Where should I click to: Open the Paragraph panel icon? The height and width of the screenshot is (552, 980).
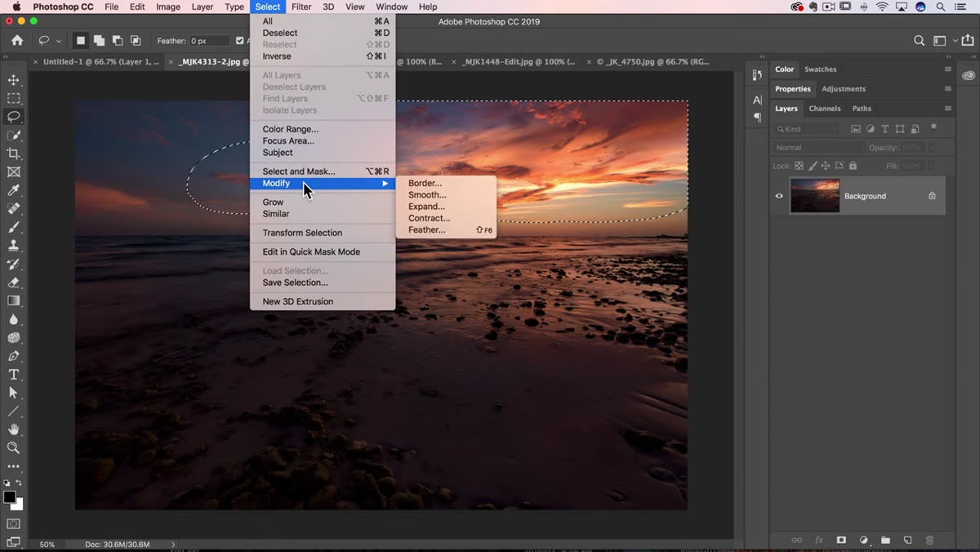[757, 118]
